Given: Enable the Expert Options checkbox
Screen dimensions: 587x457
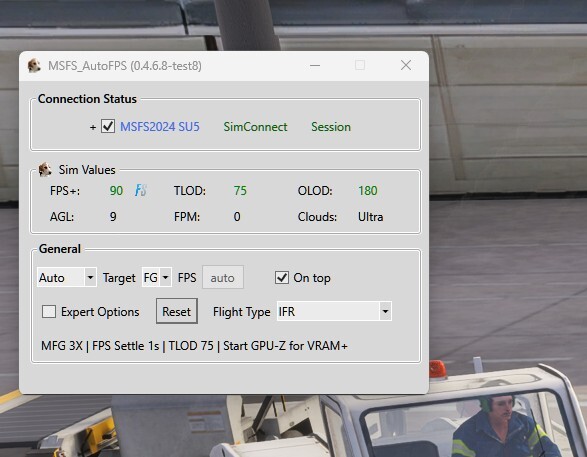Looking at the screenshot, I should pyautogui.click(x=49, y=311).
